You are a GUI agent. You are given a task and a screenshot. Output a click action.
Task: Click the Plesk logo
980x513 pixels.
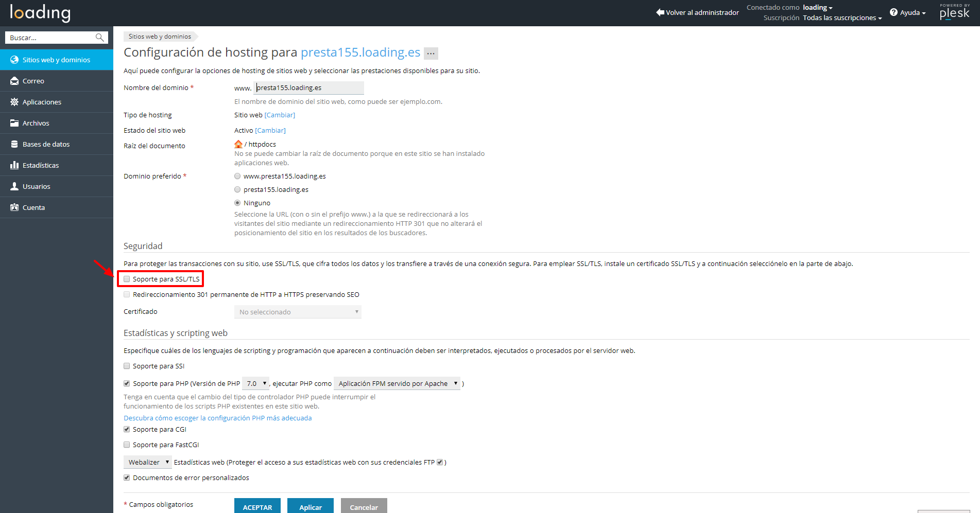pyautogui.click(x=955, y=12)
